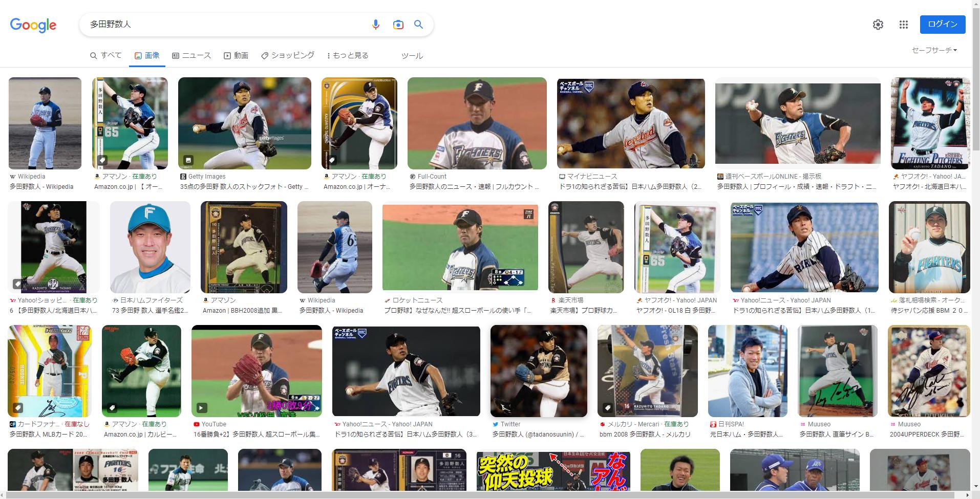The width and height of the screenshot is (980, 499).
Task: Open the 動画 tab
Action: (236, 55)
